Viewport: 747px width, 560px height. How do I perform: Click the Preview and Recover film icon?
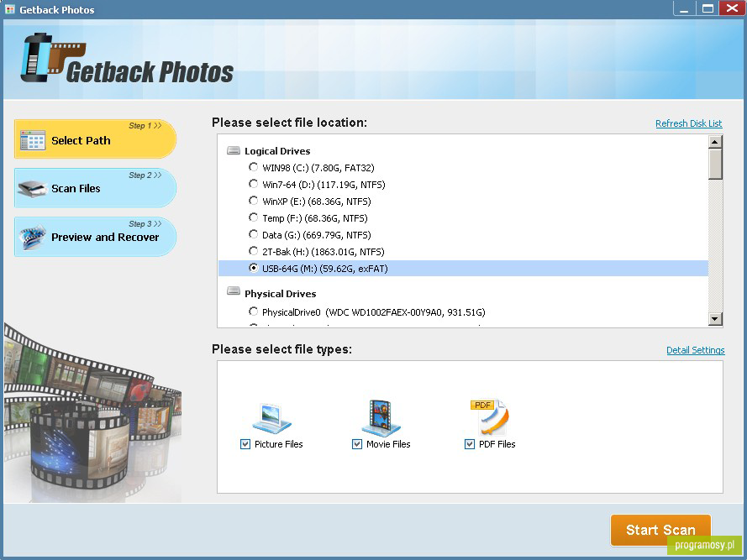point(33,237)
